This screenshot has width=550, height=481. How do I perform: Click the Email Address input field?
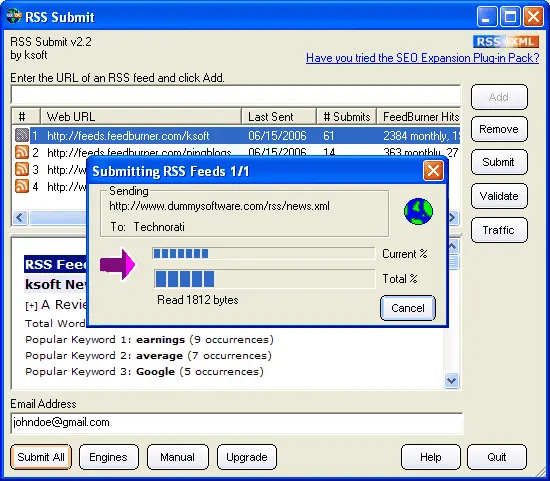[237, 423]
